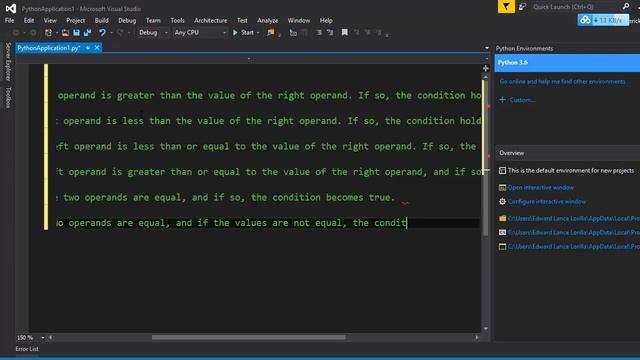Screen dimensions: 640x360
Task: Click the gear icon beside Configure interactive window
Action: click(x=502, y=202)
